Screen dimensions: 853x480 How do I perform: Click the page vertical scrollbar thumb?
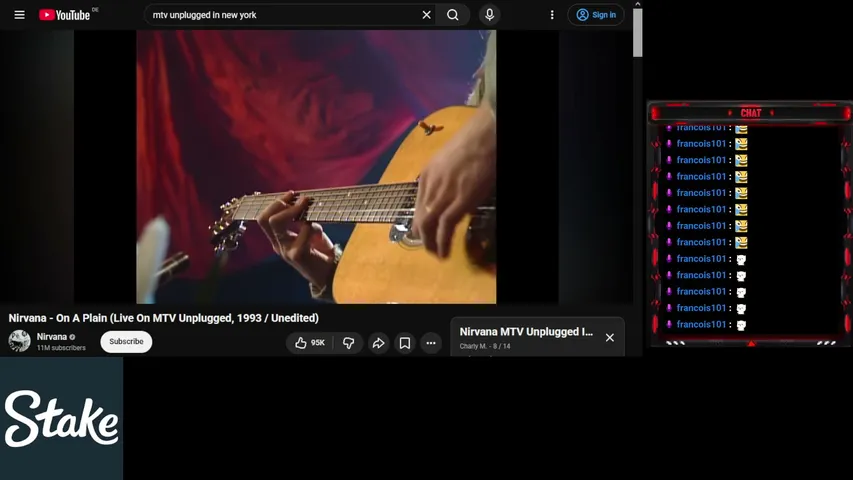638,33
